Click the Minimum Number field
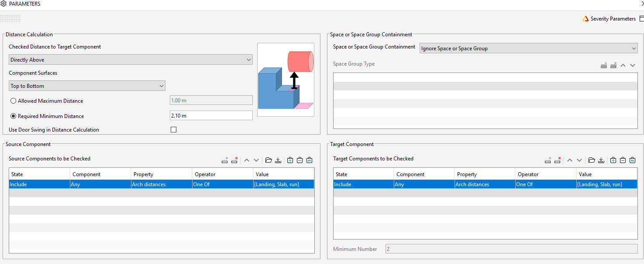Image resolution: width=644 pixels, height=264 pixels. 511,249
